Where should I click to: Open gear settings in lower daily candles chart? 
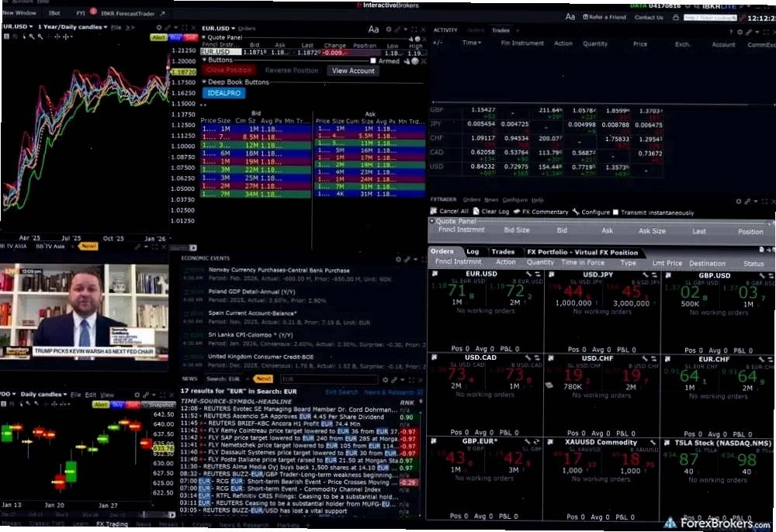coord(137,395)
